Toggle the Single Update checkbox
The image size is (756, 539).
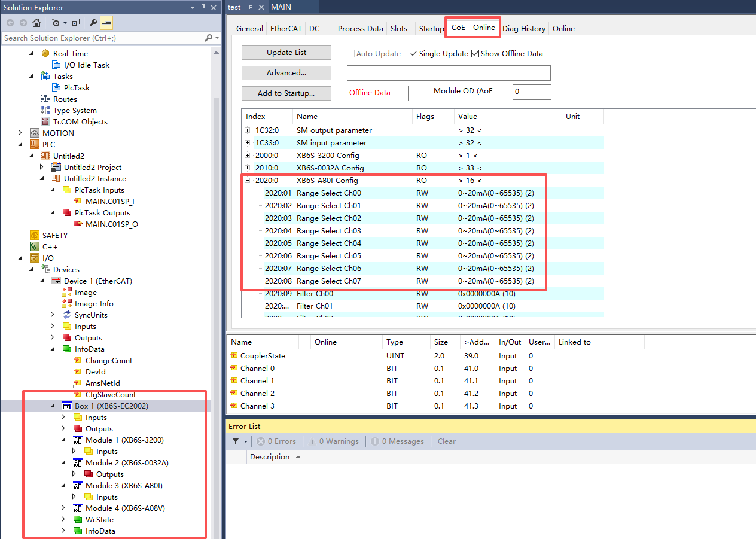coord(413,54)
